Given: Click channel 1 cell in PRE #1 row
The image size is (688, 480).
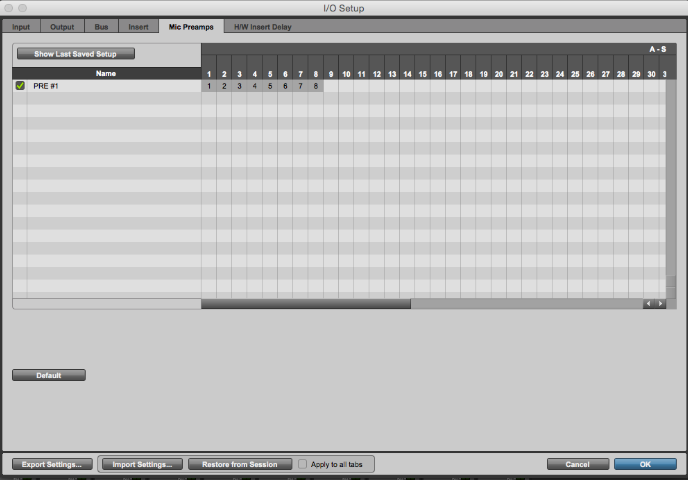Looking at the screenshot, I should (x=209, y=86).
